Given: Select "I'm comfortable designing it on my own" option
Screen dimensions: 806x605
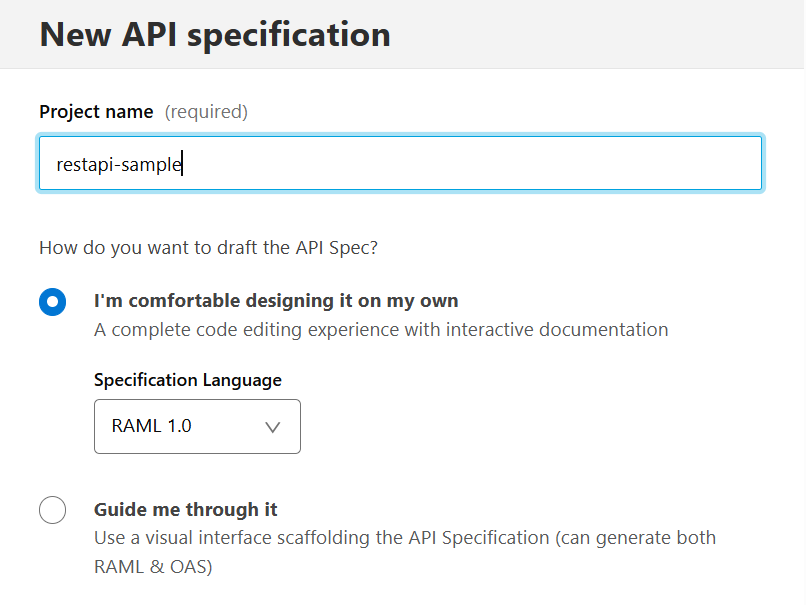Looking at the screenshot, I should [52, 301].
